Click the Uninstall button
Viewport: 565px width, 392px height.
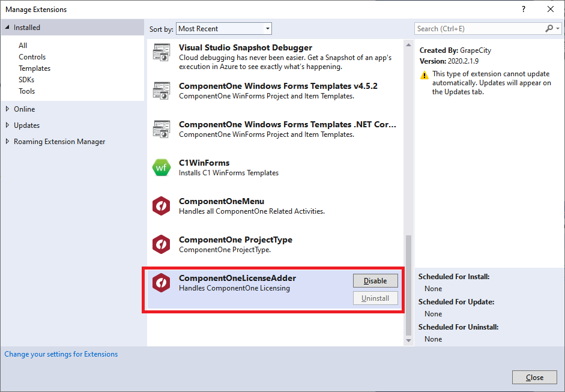tap(375, 298)
